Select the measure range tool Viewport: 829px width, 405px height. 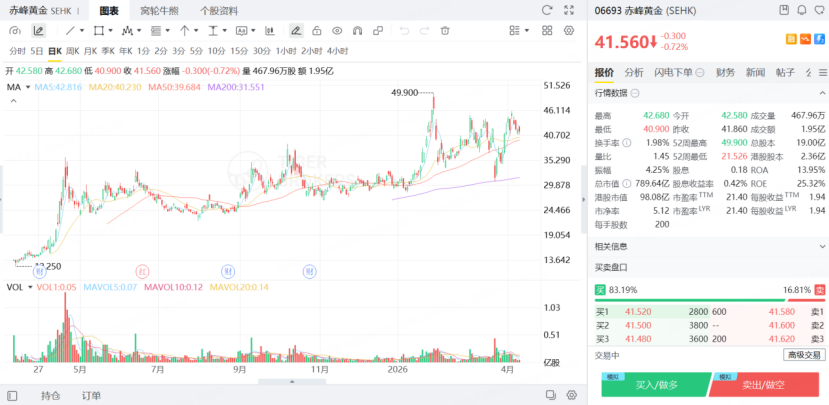pos(213,31)
